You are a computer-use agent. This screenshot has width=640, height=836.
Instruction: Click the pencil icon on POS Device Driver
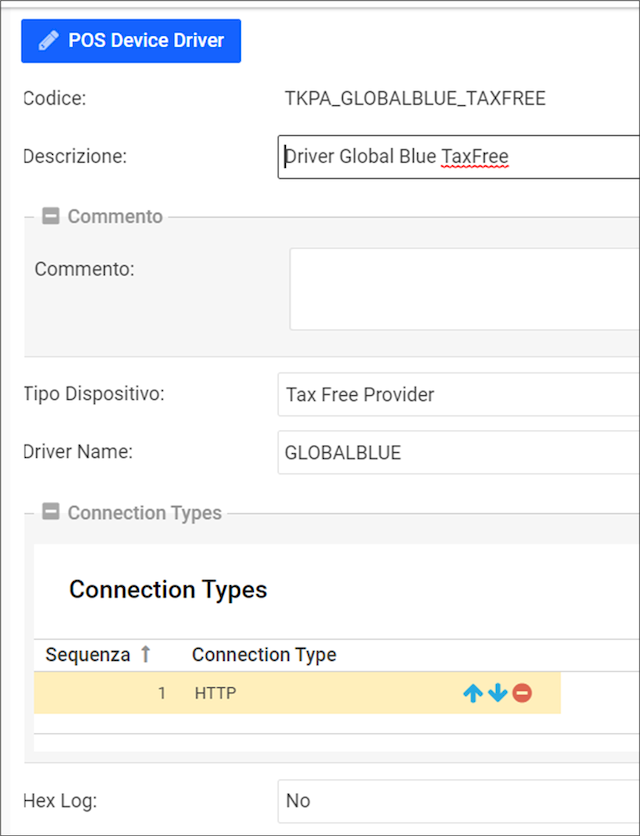coord(47,41)
